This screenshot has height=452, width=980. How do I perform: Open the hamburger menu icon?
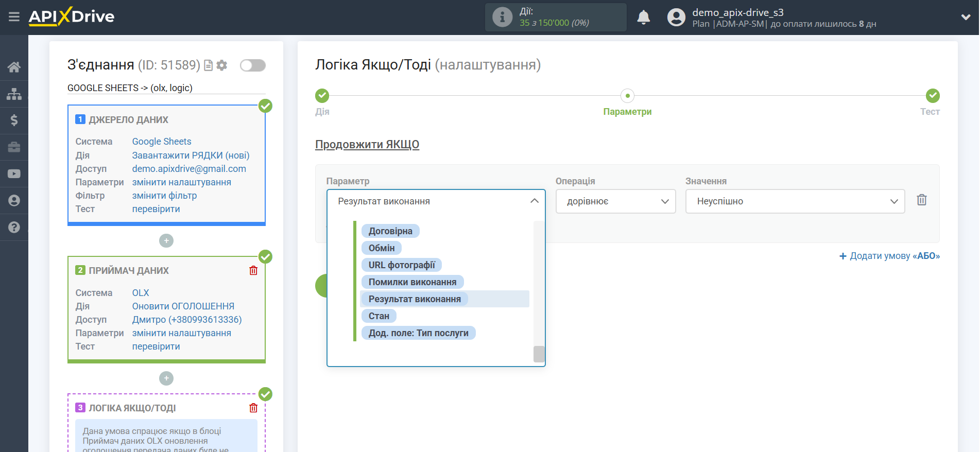click(x=14, y=17)
